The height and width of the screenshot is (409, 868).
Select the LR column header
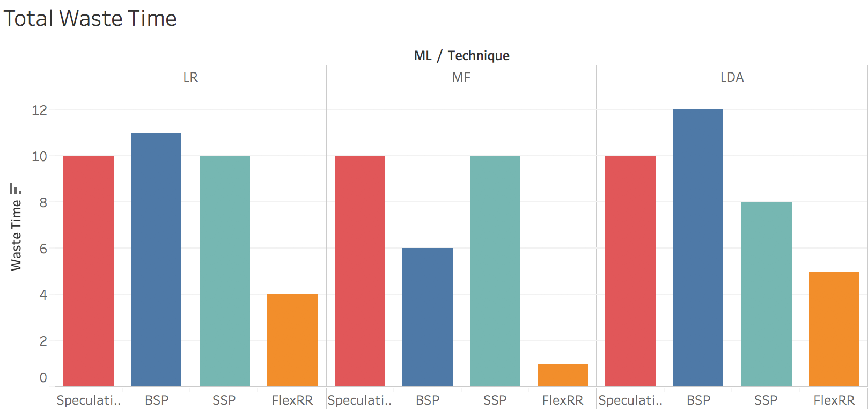(x=190, y=77)
